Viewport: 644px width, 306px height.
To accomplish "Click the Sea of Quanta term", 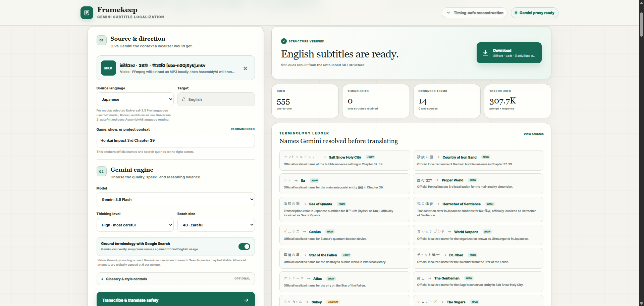I will pyautogui.click(x=321, y=204).
